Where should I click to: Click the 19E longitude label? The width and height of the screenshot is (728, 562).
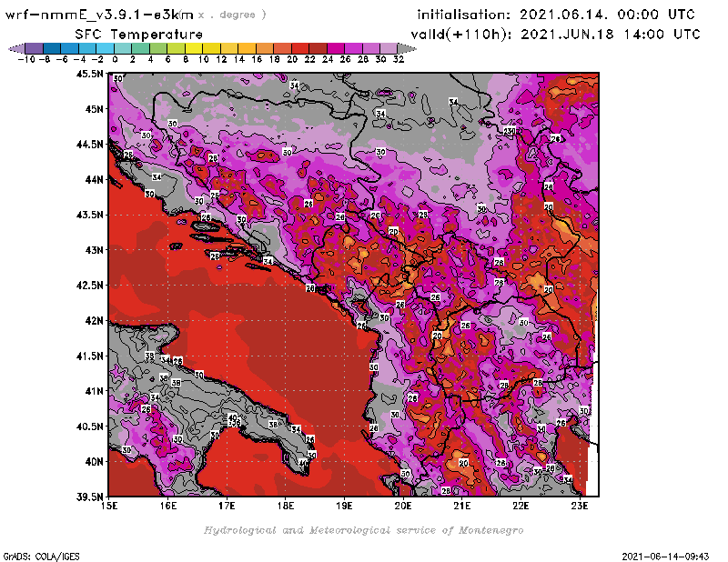(x=344, y=506)
